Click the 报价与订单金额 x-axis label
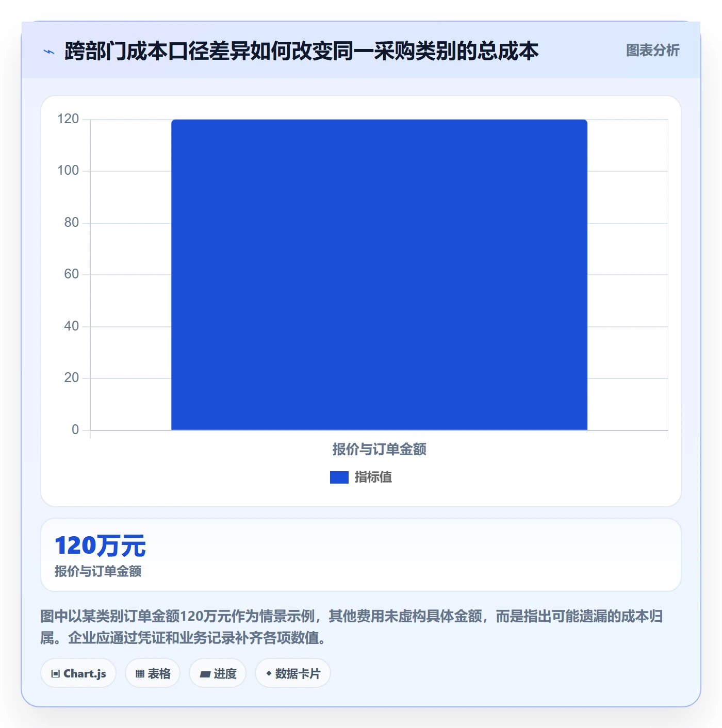The image size is (722, 728). pos(379,450)
